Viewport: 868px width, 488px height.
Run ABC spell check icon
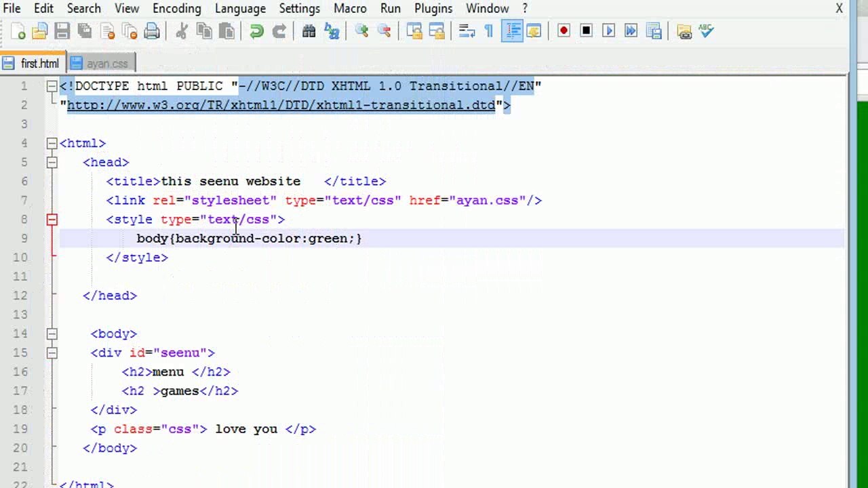pos(706,31)
